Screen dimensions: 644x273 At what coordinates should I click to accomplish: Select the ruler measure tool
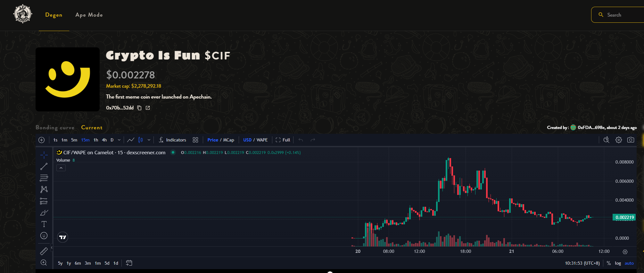coord(44,251)
